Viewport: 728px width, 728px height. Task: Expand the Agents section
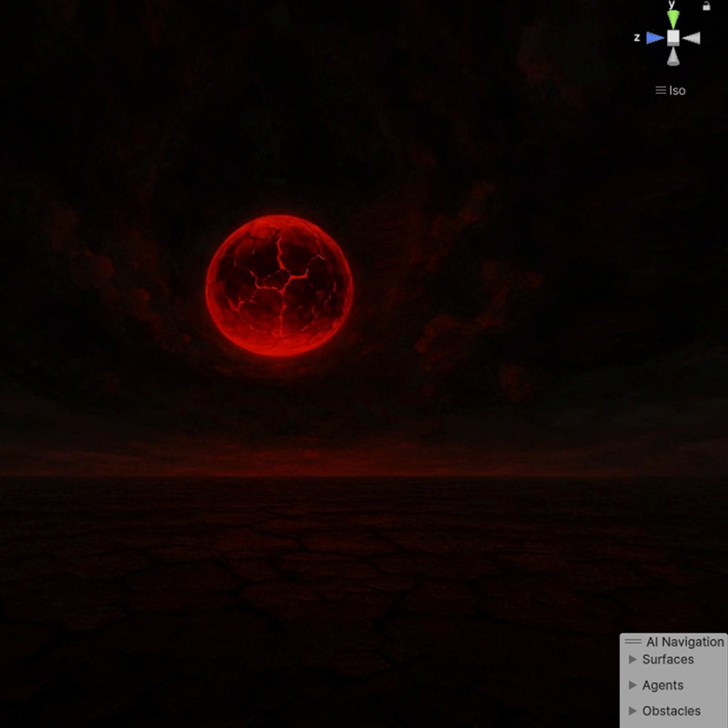633,685
